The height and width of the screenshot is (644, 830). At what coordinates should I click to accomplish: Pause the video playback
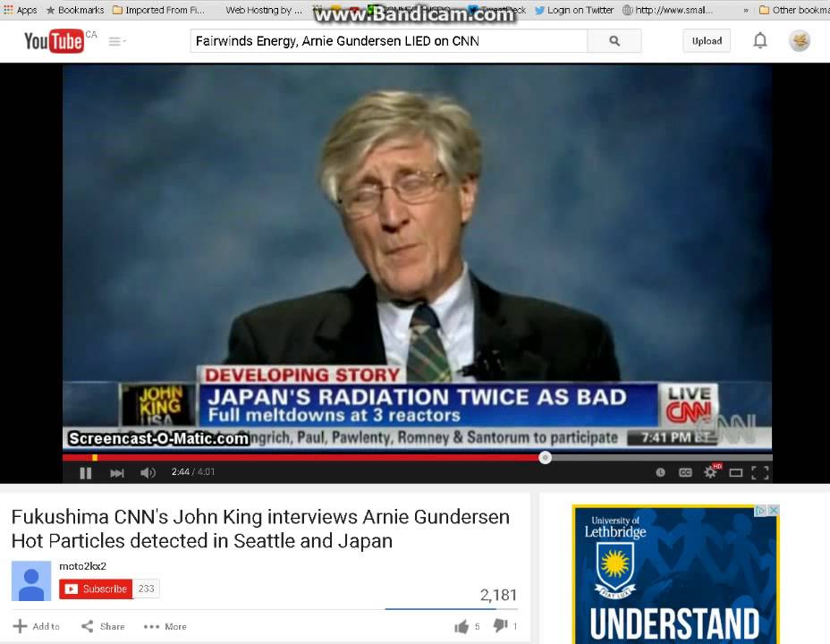click(85, 472)
